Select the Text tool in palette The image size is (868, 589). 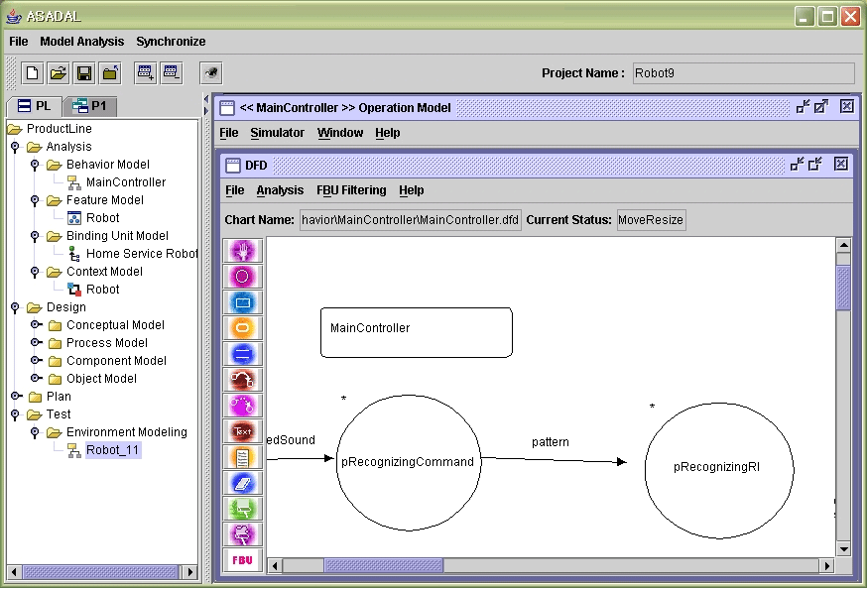click(x=242, y=431)
